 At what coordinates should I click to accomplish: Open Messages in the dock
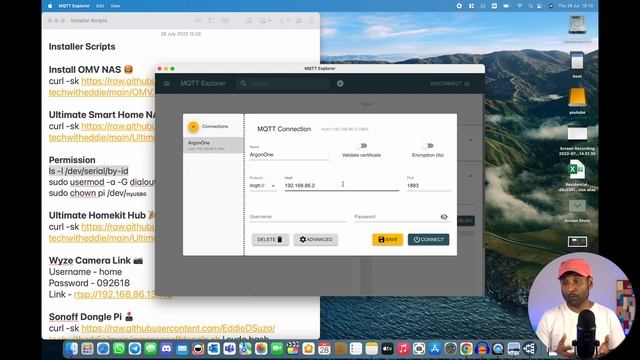[x=151, y=349]
